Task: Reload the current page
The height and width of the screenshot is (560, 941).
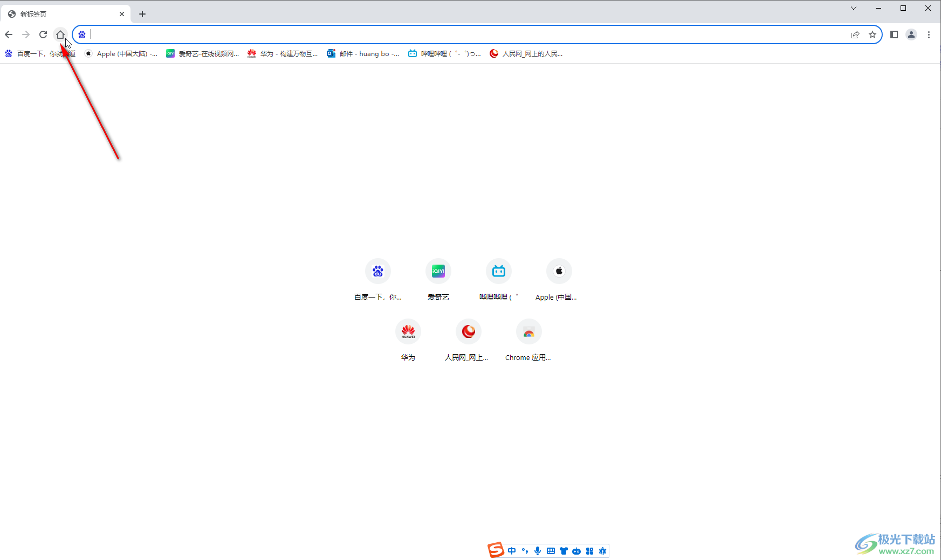Action: coord(43,34)
